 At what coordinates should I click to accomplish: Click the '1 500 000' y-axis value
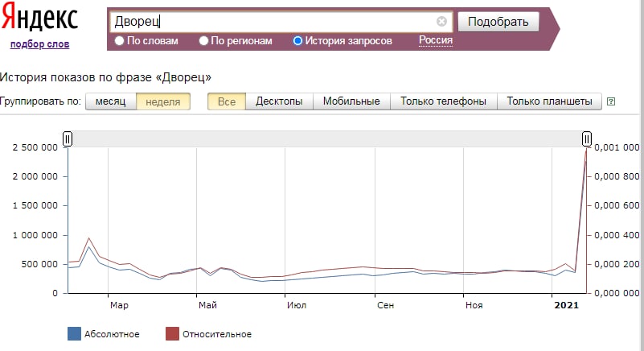35,206
